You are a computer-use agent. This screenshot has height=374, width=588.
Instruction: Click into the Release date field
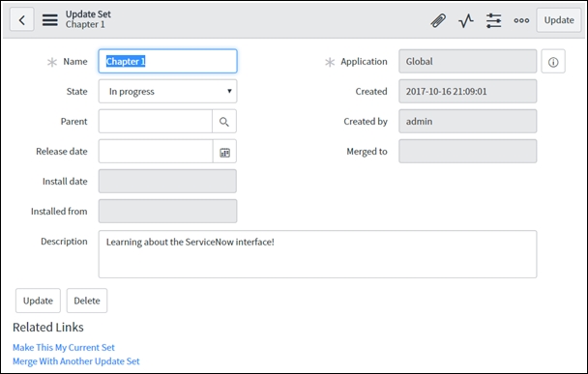(156, 152)
